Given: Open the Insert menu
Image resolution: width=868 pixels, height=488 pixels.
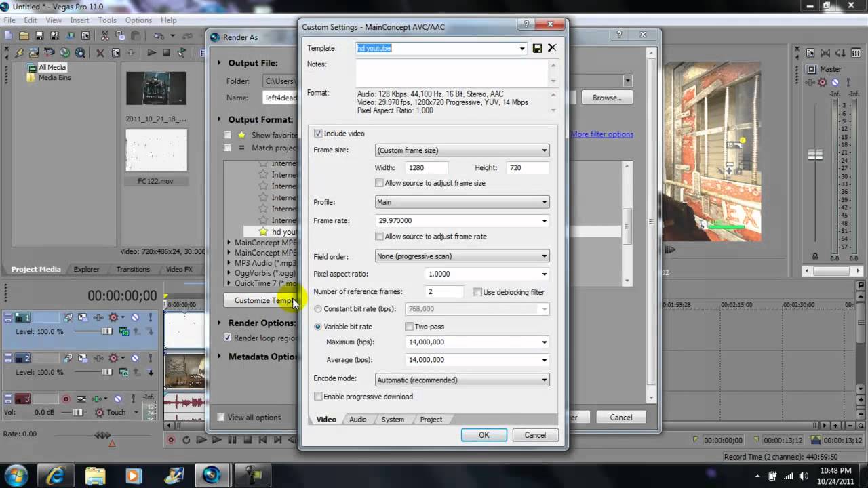Looking at the screenshot, I should tap(79, 20).
